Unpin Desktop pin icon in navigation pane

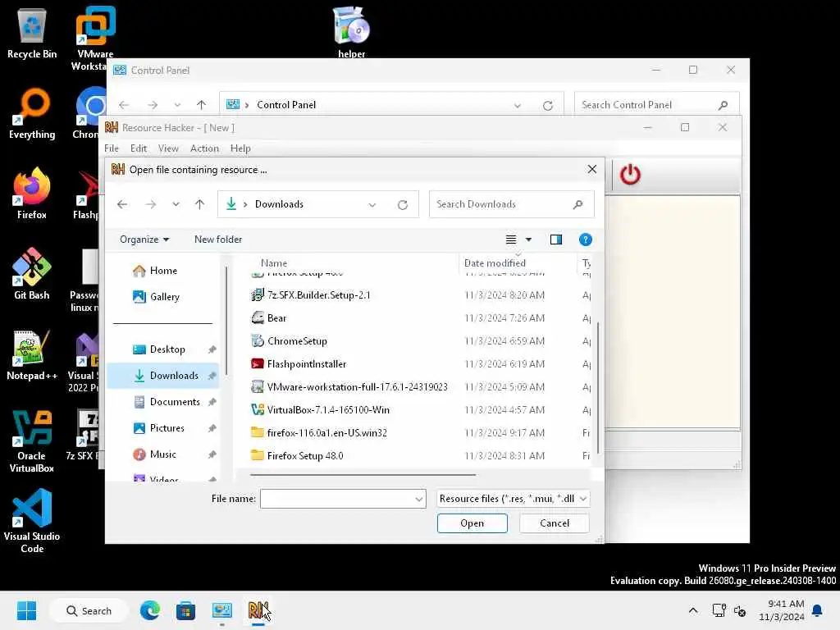[212, 349]
